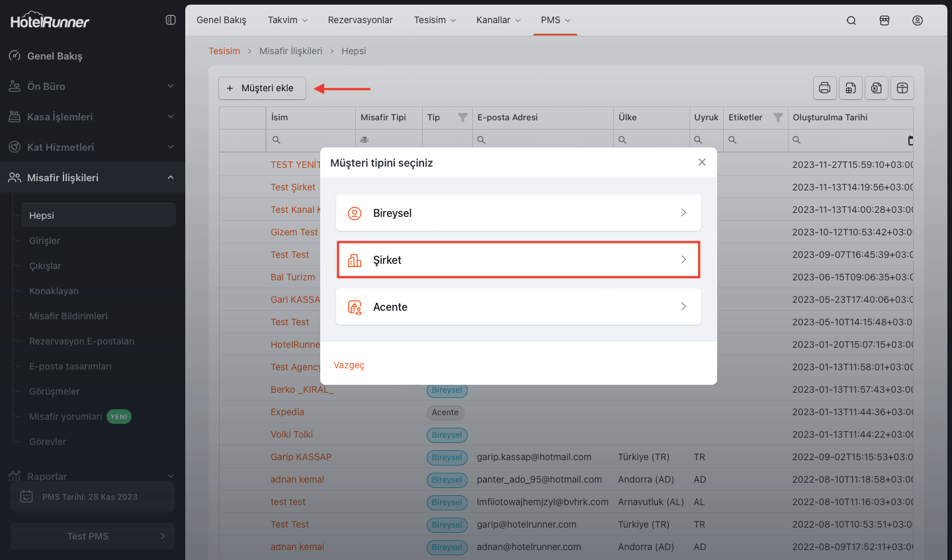
Task: Open the Kanallar dropdown in top navigation
Action: (498, 20)
